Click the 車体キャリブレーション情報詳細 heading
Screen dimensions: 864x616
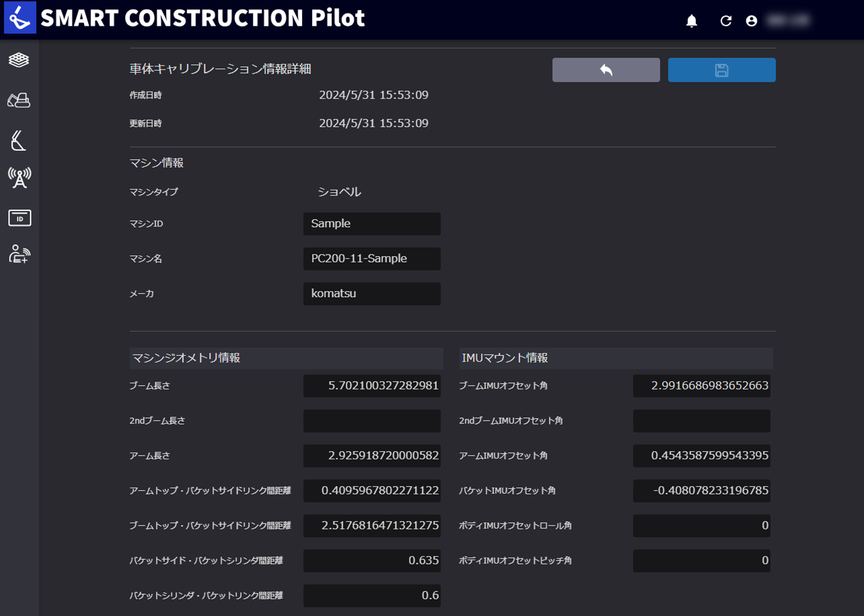(220, 69)
